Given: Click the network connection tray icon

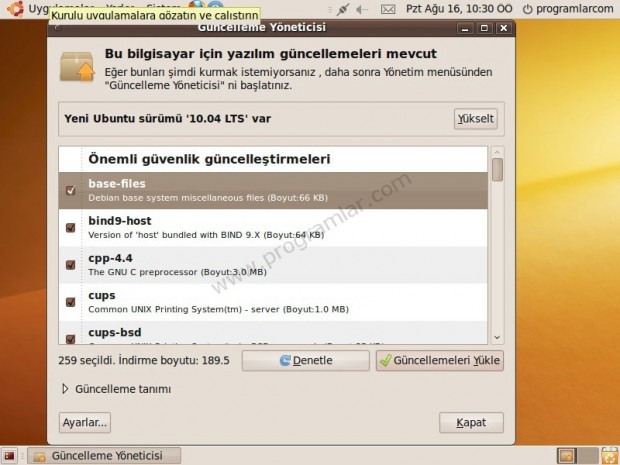Looking at the screenshot, I should click(x=342, y=9).
